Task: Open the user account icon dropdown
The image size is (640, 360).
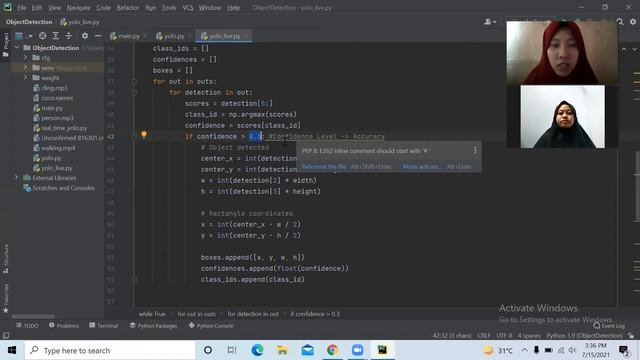Action: [x=490, y=22]
